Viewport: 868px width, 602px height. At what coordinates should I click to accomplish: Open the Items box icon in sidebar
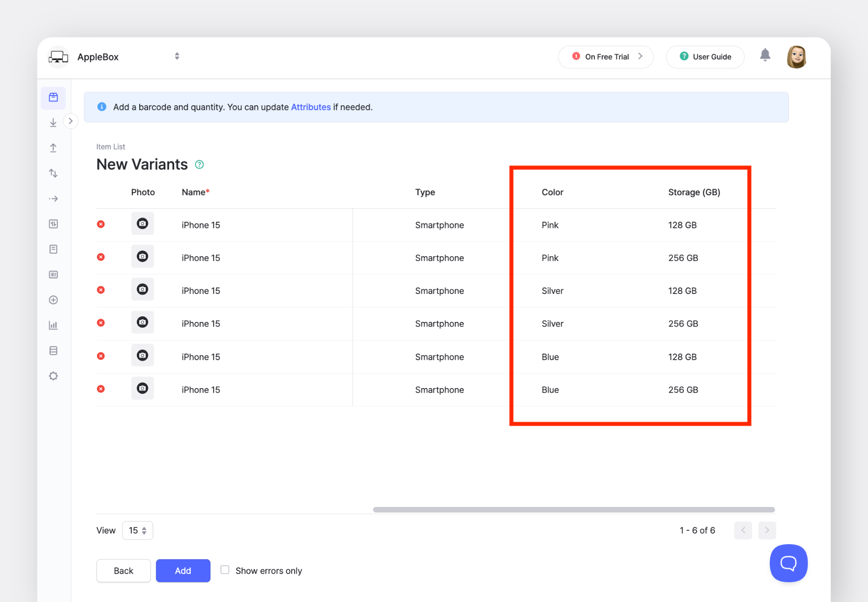click(x=54, y=97)
